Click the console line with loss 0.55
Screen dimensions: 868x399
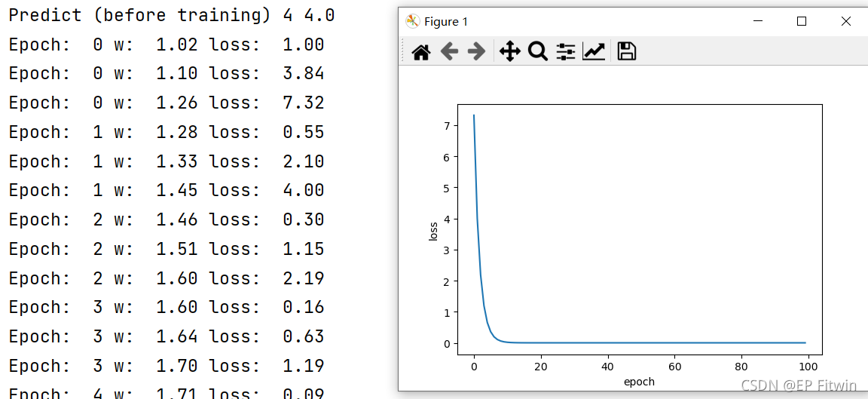(167, 132)
